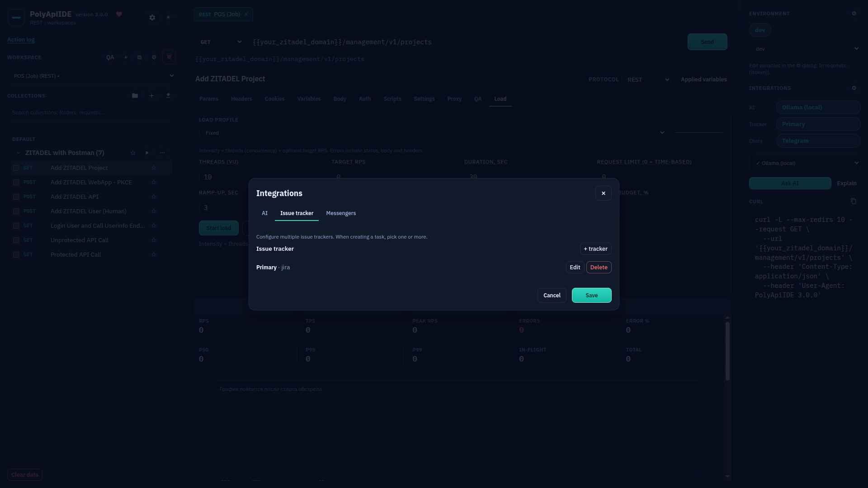
Task: Open settings gear in app header
Action: [x=152, y=18]
